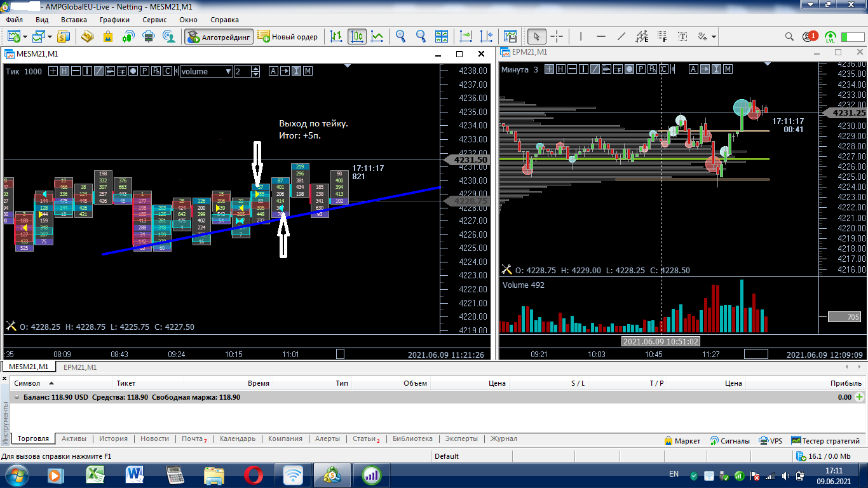Open the Opera browser on the taskbar

254,475
